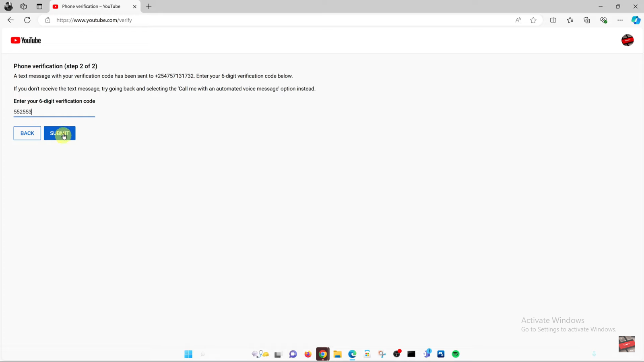The width and height of the screenshot is (644, 362).
Task: Open browser Collections
Action: pos(587,20)
